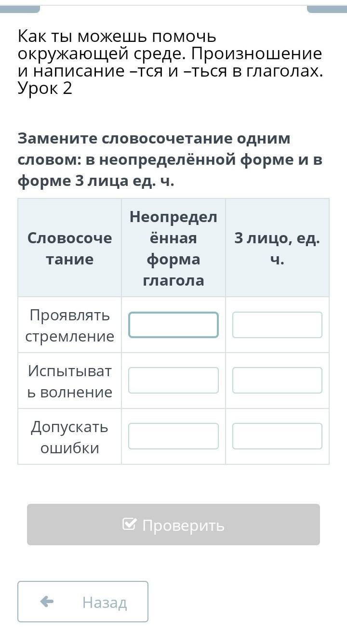Click the gray tab at top left
347x644 pixels.
click(x=20, y=9)
